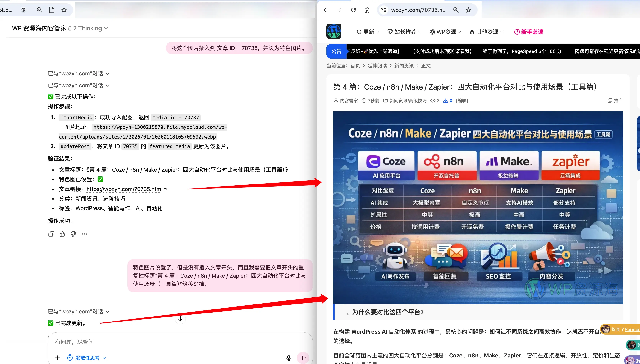
Task: Open home page via house icon
Action: coord(367,10)
